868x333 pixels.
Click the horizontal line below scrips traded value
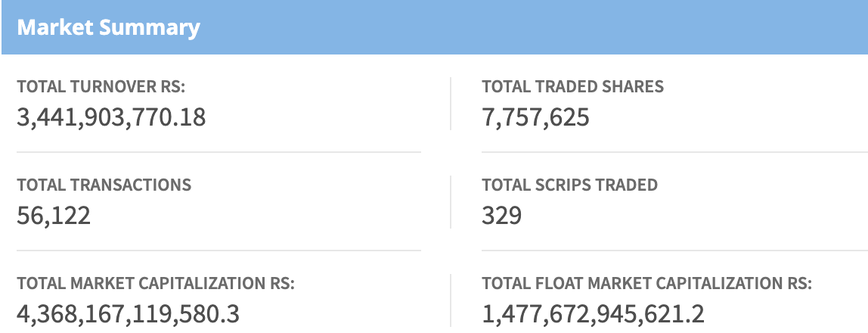click(x=674, y=251)
